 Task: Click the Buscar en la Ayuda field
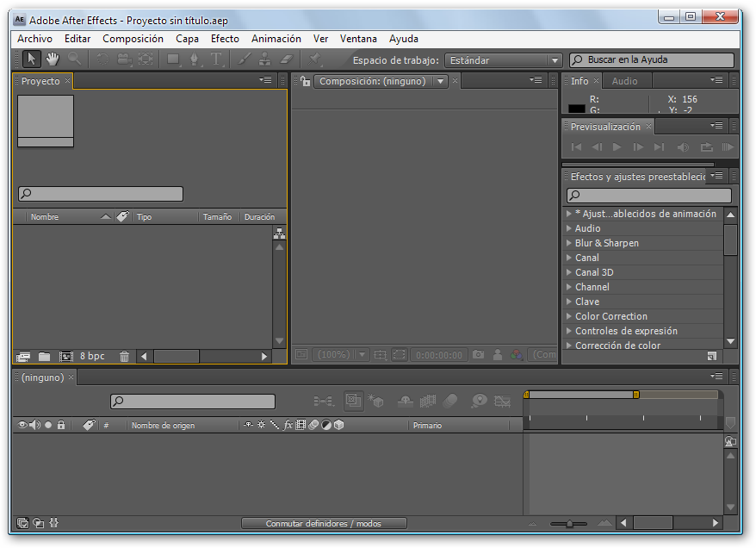[652, 60]
